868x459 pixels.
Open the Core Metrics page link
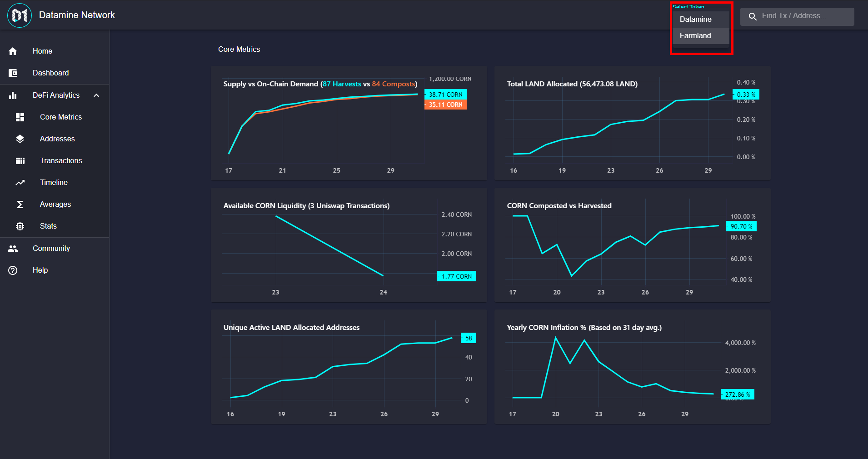point(55,117)
